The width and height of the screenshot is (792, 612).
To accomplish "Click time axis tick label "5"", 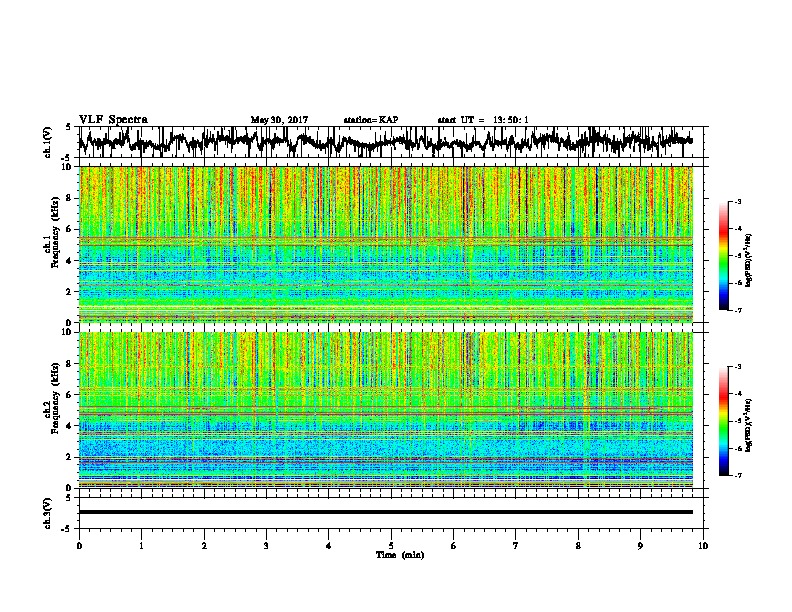I will pyautogui.click(x=391, y=546).
